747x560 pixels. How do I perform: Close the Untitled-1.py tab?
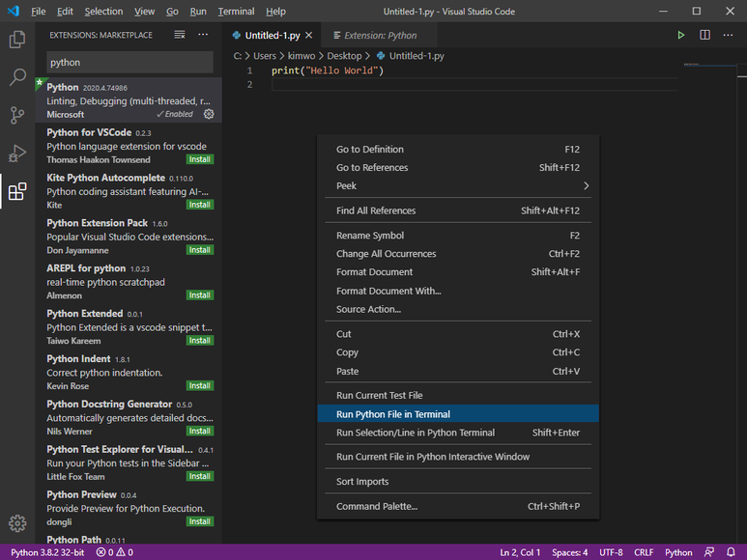[x=308, y=35]
